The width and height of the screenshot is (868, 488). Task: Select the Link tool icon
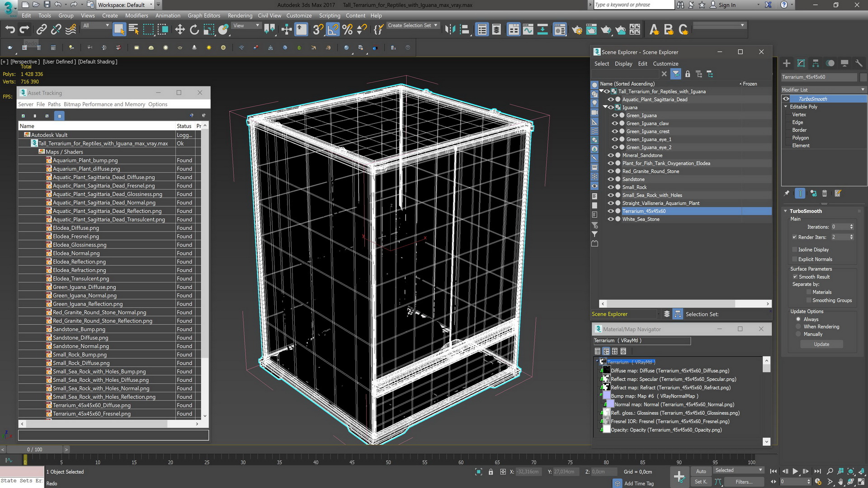[42, 30]
